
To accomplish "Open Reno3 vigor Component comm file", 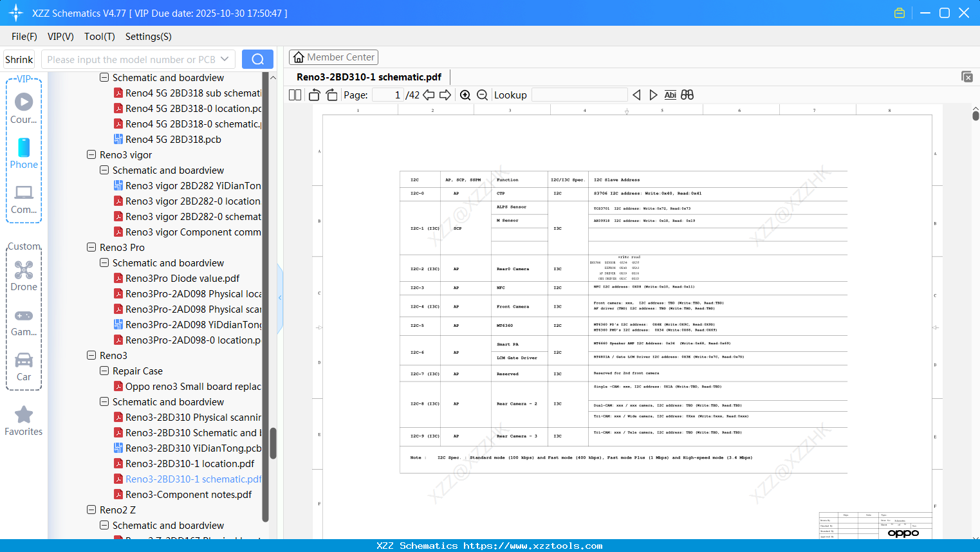I will (x=193, y=232).
